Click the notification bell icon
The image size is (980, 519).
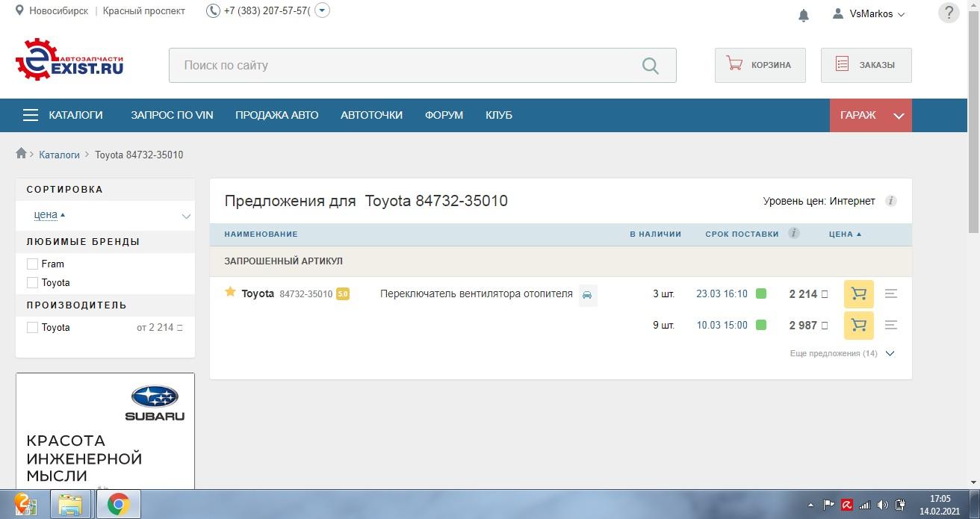[804, 15]
